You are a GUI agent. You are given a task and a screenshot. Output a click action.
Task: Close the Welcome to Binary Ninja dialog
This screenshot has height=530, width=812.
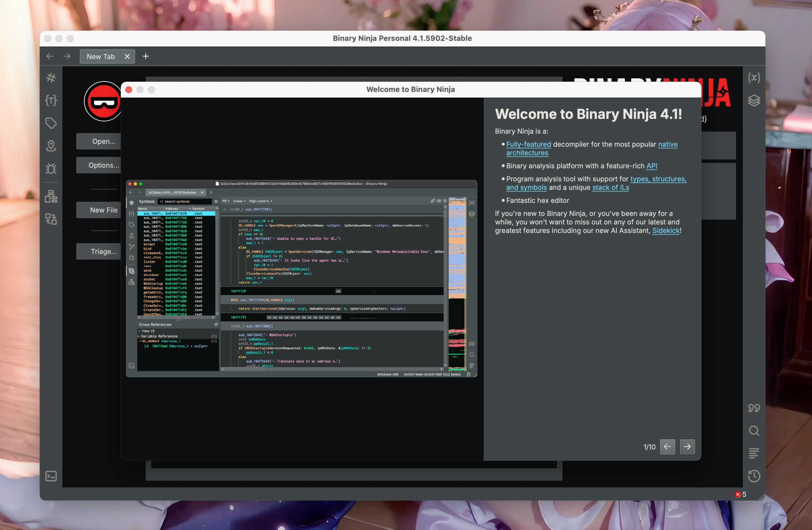(129, 89)
